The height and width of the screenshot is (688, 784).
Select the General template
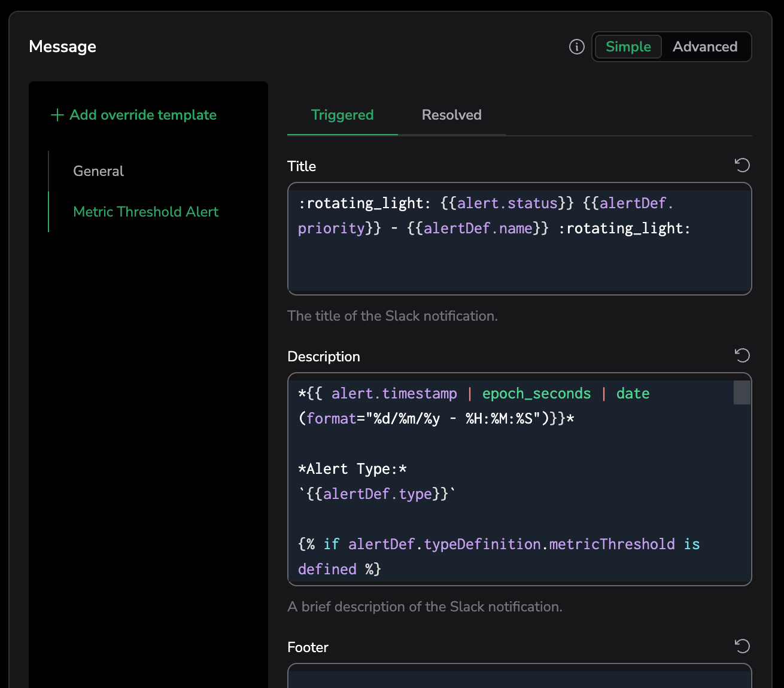coord(98,171)
